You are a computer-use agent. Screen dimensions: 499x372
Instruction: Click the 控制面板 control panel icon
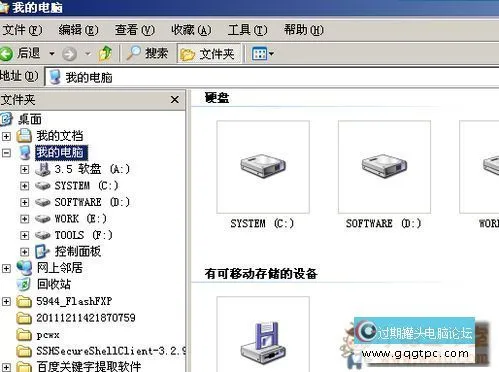point(43,252)
